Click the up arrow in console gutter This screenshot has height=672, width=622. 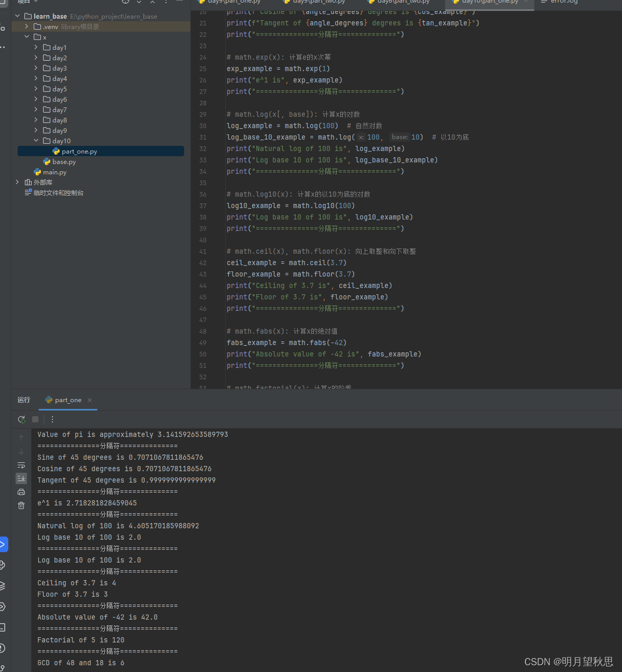pyautogui.click(x=21, y=438)
